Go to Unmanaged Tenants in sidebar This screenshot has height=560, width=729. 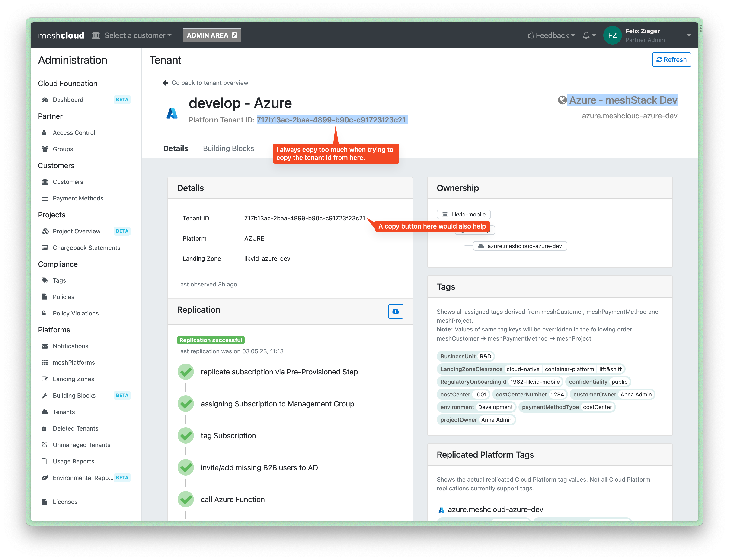pos(81,445)
